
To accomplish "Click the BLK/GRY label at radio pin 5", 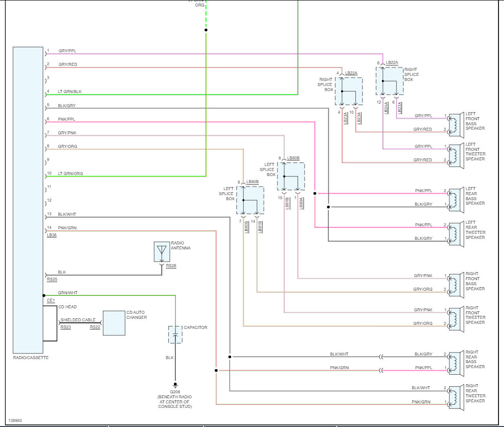I will 67,106.
